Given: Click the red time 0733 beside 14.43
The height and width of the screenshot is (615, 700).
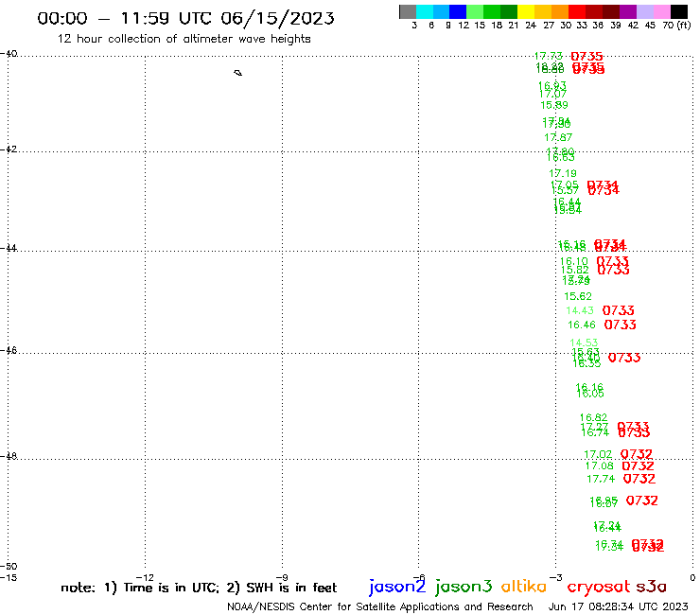Looking at the screenshot, I should 619,310.
